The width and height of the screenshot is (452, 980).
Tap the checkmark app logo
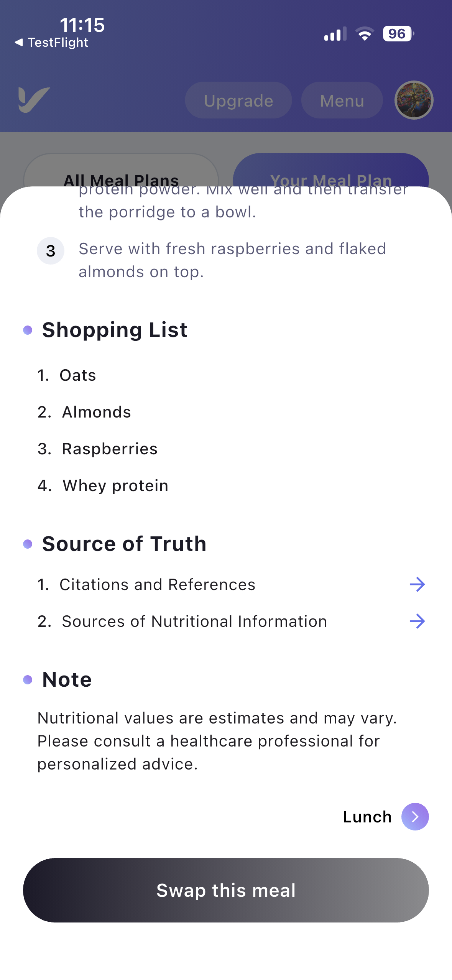34,100
